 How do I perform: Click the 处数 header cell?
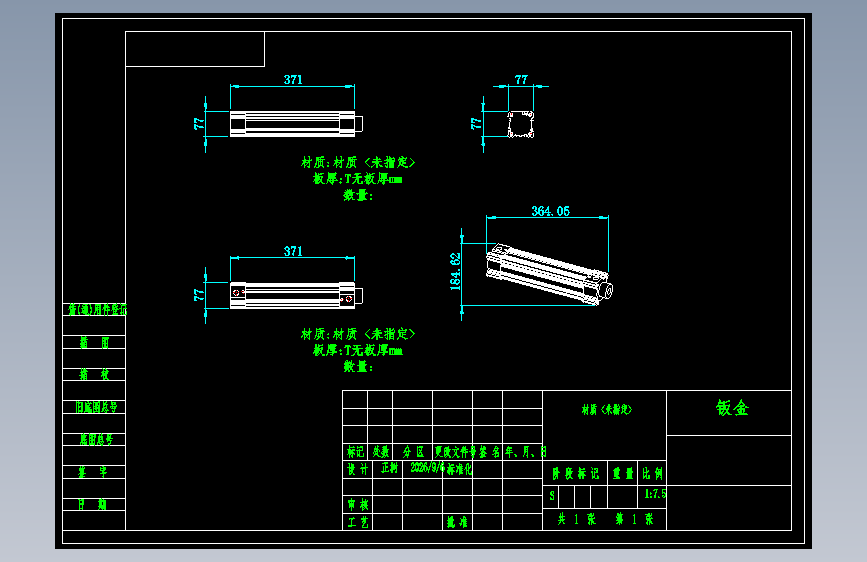380,452
